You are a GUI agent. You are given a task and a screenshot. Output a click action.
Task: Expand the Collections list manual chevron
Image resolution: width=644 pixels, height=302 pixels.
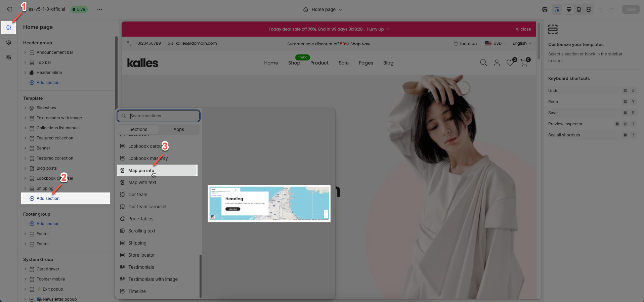25,128
